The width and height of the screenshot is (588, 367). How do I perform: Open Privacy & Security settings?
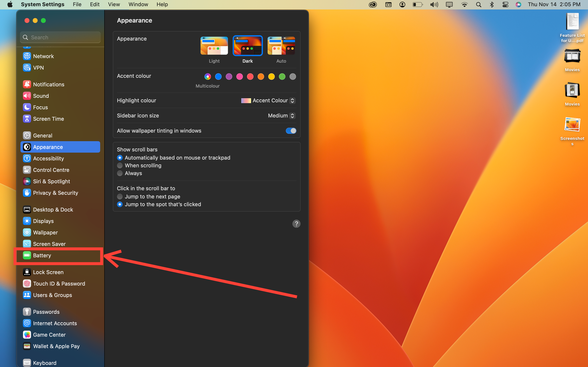click(55, 193)
